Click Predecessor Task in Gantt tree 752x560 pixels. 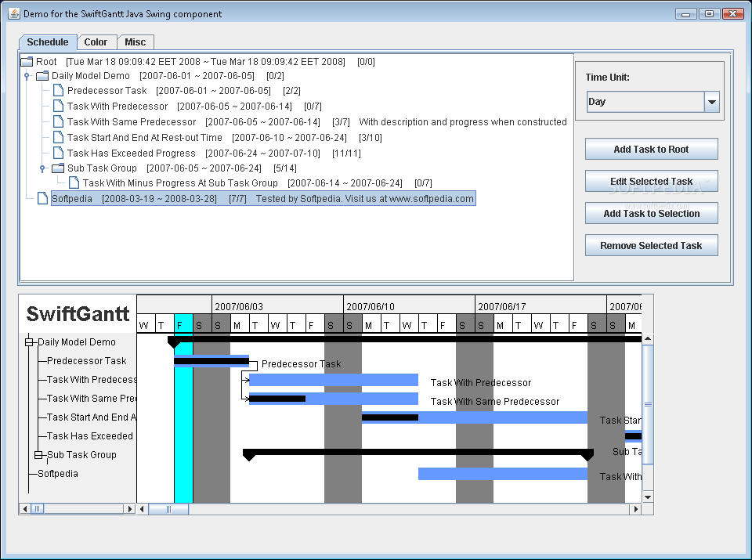click(87, 360)
